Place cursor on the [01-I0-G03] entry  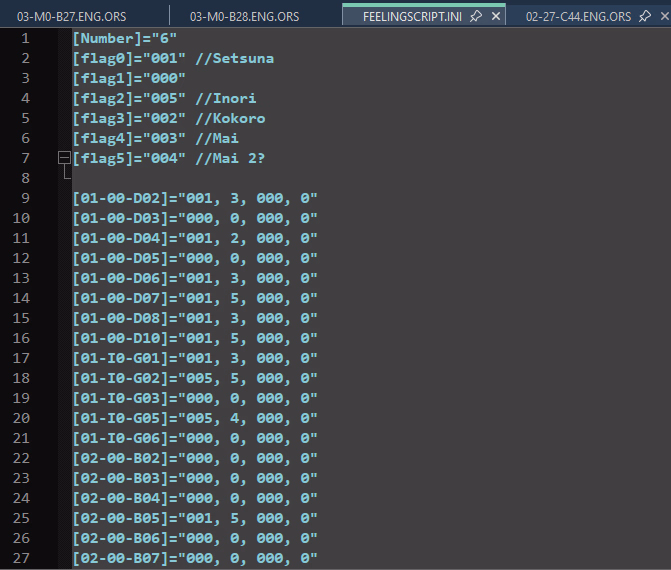coord(195,398)
